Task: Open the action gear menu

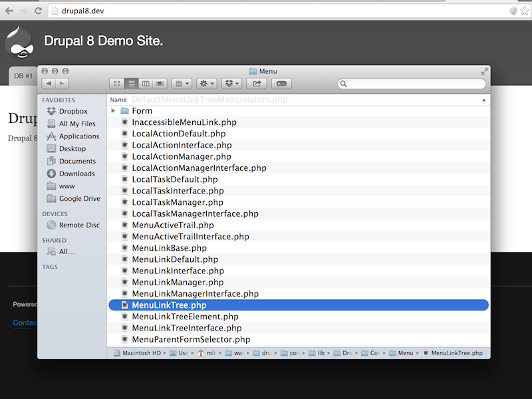Action: [205, 83]
